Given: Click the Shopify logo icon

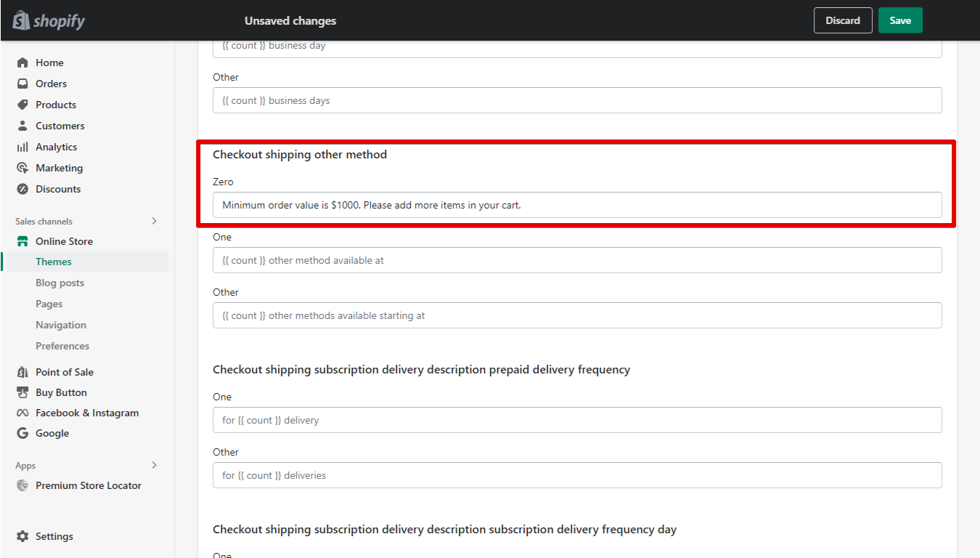Looking at the screenshot, I should click(20, 20).
